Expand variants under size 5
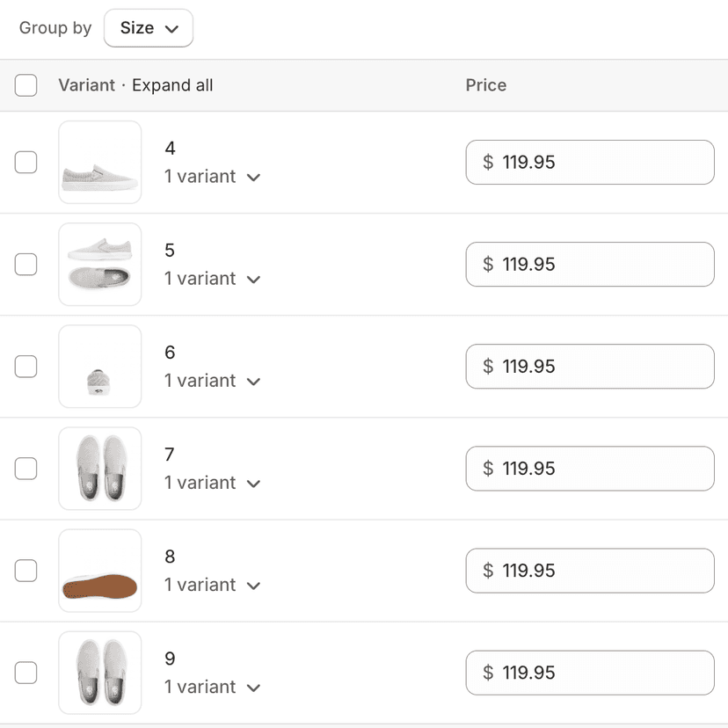Screen dimensions: 728x728 (x=253, y=280)
